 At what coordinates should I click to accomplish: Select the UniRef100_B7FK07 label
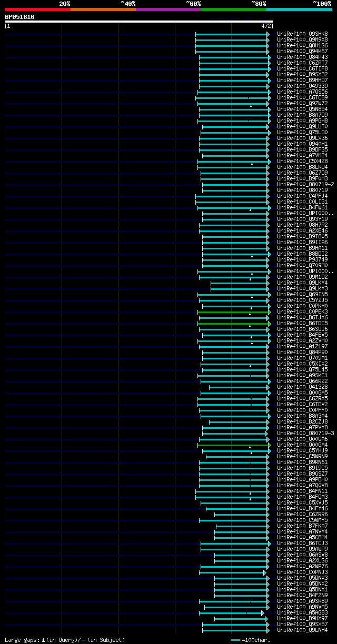[x=302, y=526]
